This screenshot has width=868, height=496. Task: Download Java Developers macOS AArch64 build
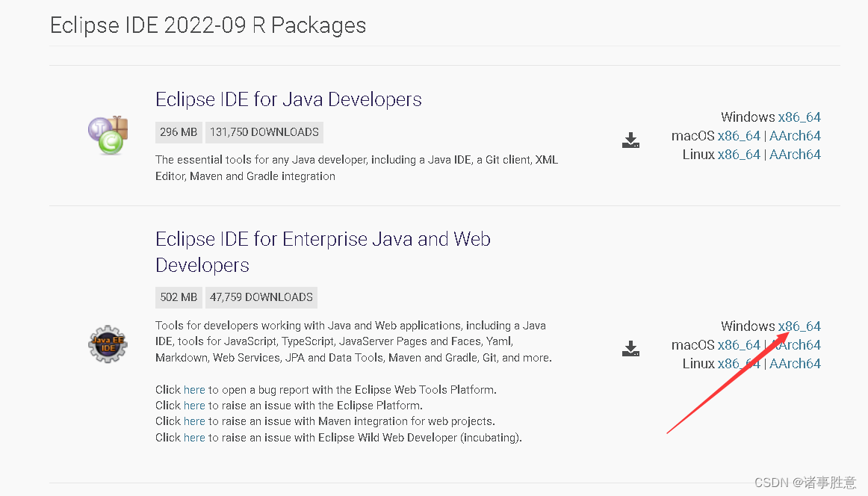point(795,136)
